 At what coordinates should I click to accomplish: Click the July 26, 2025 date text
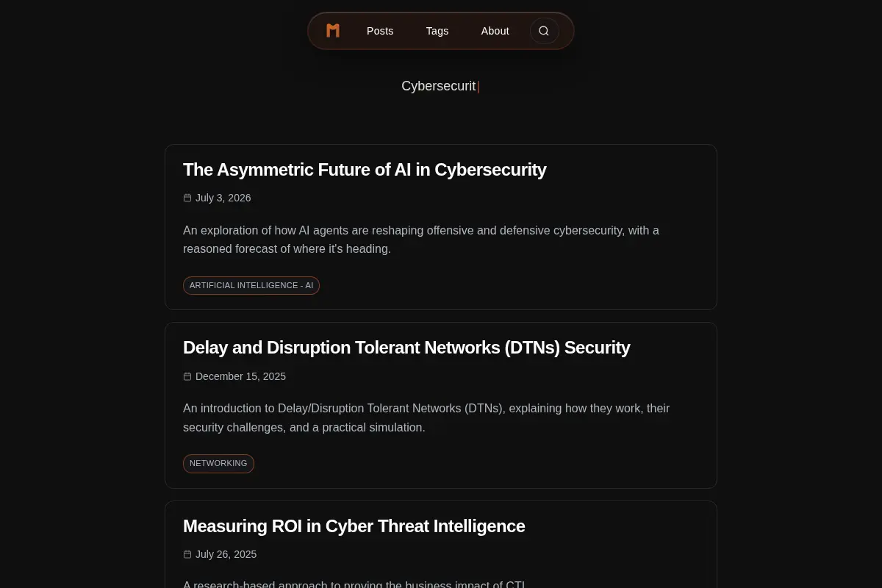226,554
